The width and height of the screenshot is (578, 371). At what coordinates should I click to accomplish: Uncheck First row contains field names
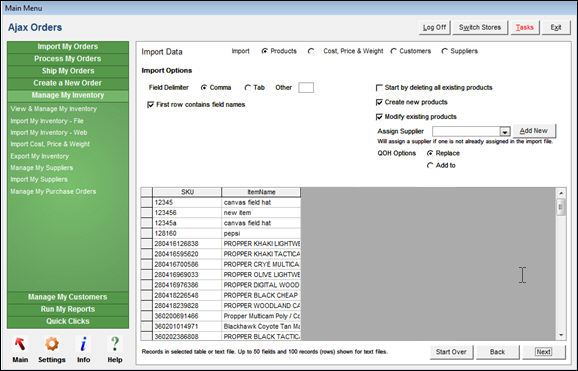click(150, 105)
